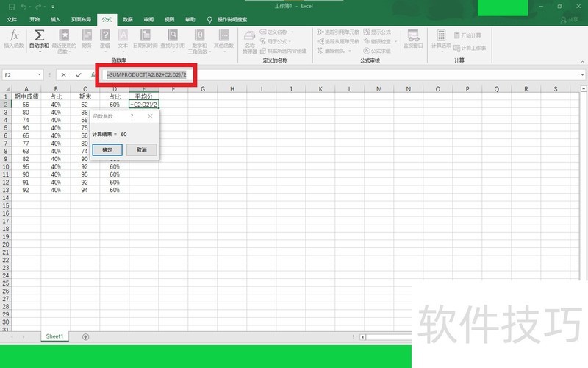
Task: Close the function arguments dialog
Action: [x=150, y=116]
